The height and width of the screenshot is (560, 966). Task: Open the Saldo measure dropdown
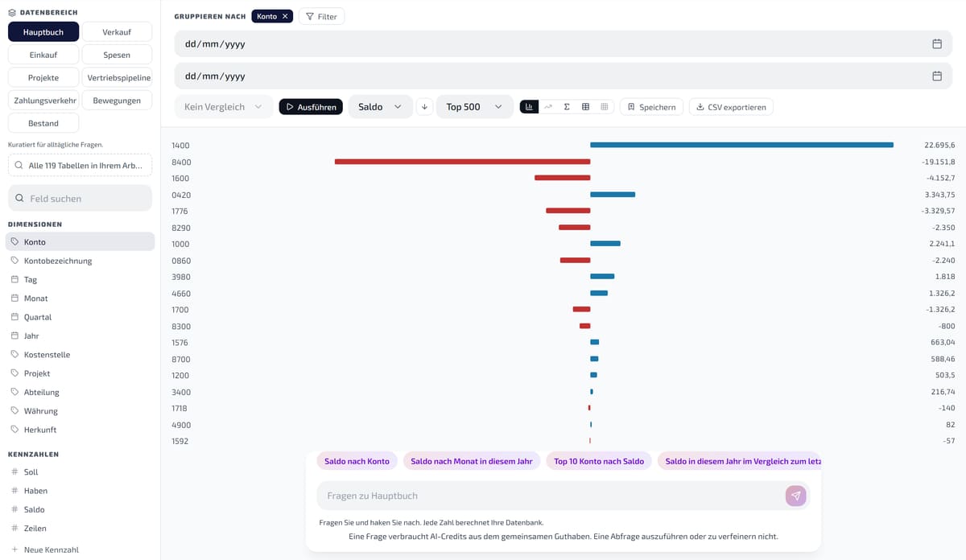(380, 107)
